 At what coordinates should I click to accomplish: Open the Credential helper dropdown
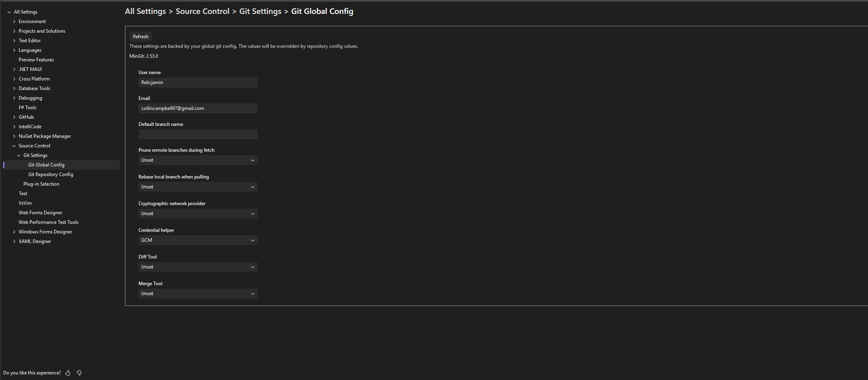coord(198,240)
